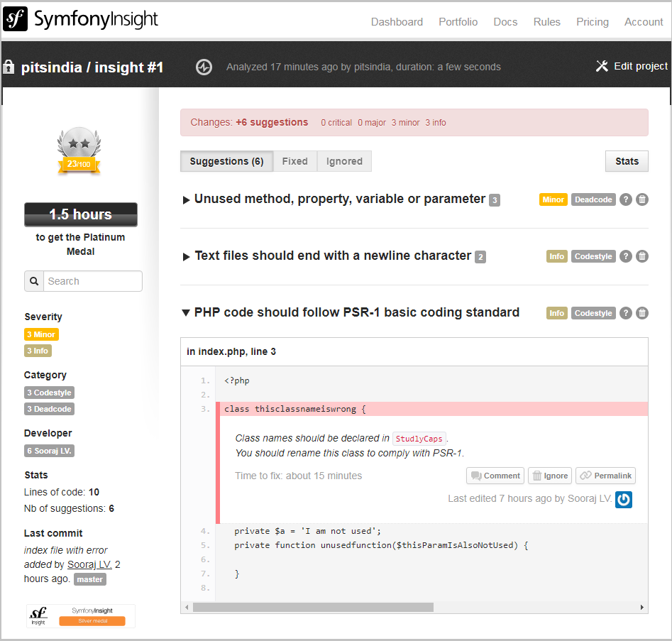
Task: Open help for Unused method suggestion
Action: [x=626, y=199]
